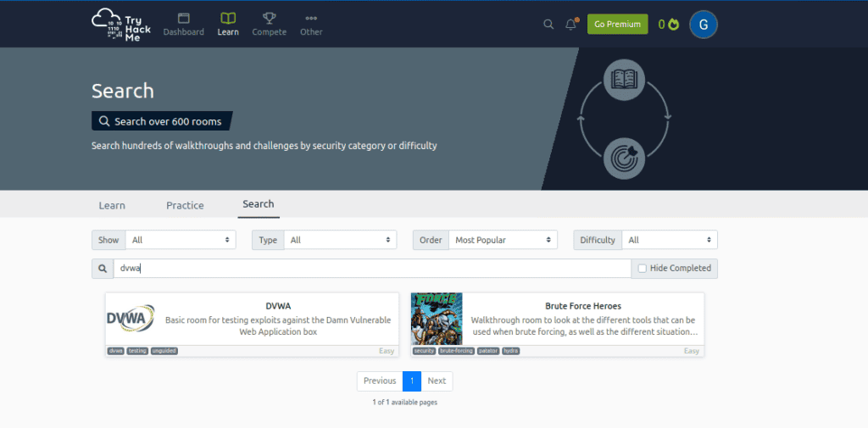Image resolution: width=868 pixels, height=428 pixels.
Task: Click the unguided tag
Action: pos(164,351)
